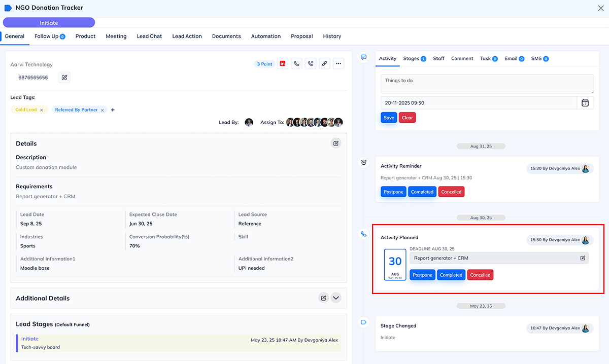
Task: Remove the Cold Lead tag
Action: point(42,110)
